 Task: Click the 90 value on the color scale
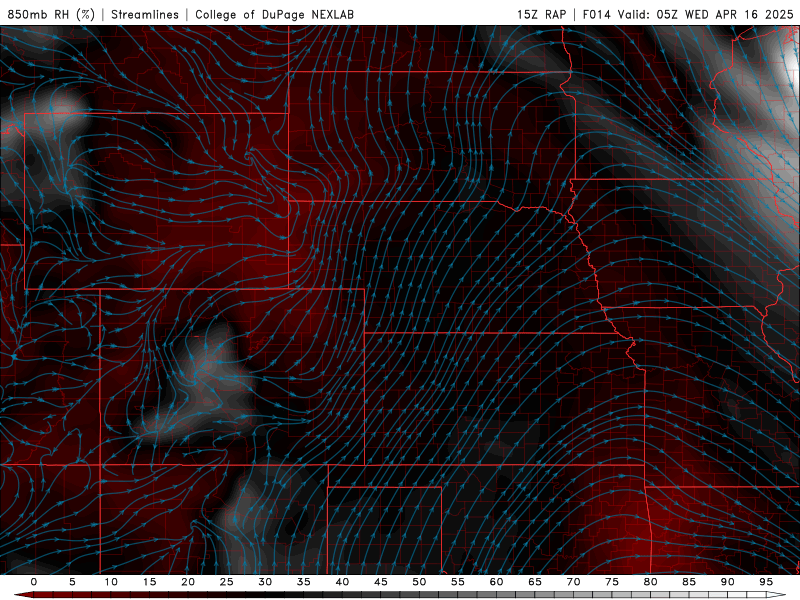(727, 582)
